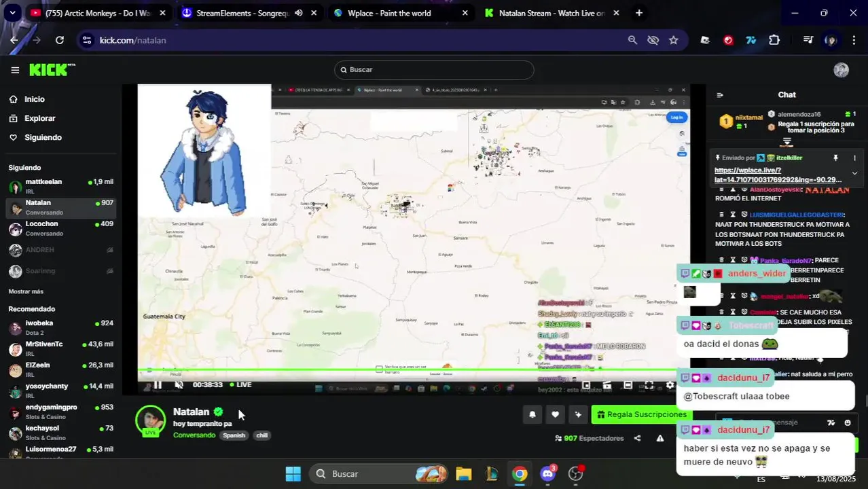Open the Chrome profile avatar

coord(831,40)
